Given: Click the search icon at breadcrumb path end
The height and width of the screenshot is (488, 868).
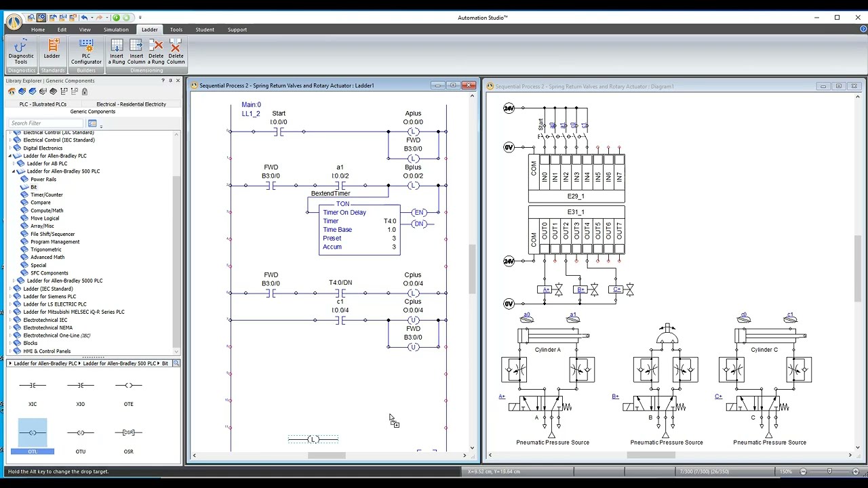Looking at the screenshot, I should [x=176, y=363].
